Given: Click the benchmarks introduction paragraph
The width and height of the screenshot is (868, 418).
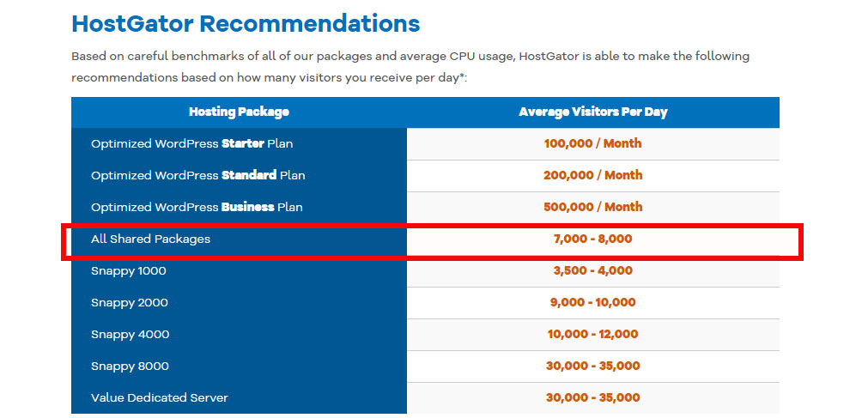Looking at the screenshot, I should pyautogui.click(x=410, y=67).
